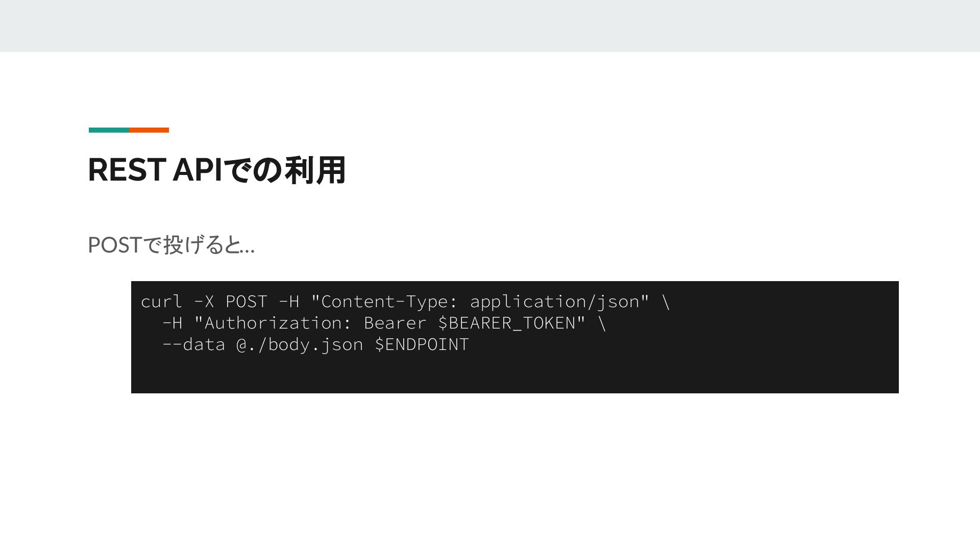Click the application/json text in code

555,302
